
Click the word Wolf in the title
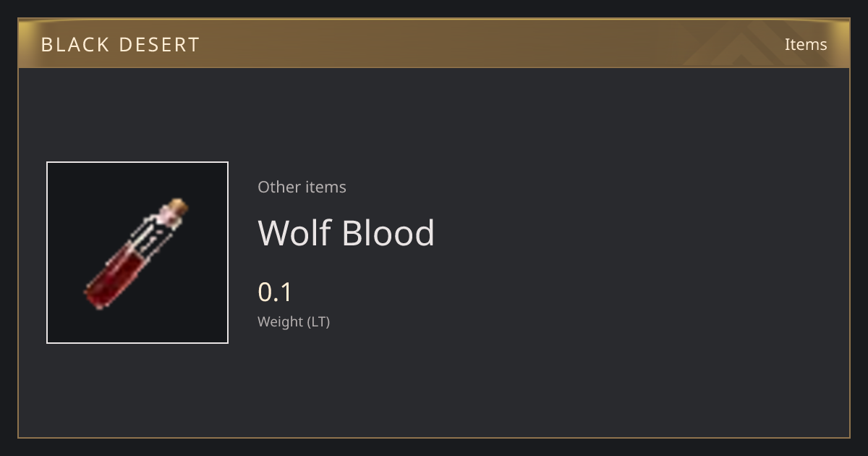[x=294, y=232]
